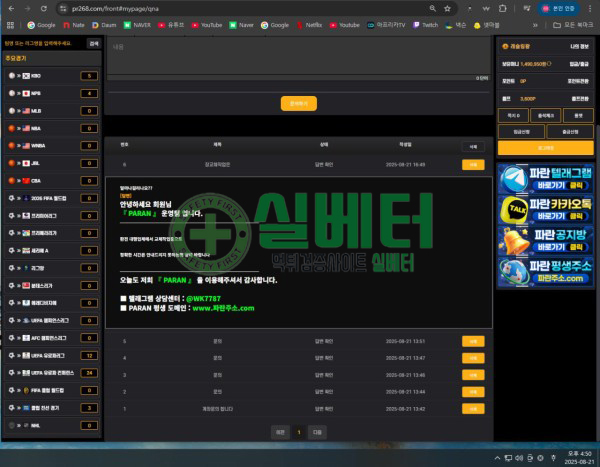Open the apps grid in bookmarks bar

pos(10,25)
